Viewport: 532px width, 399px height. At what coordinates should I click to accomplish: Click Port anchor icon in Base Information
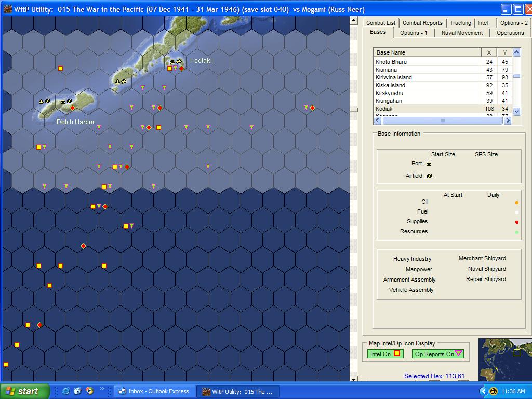click(429, 164)
